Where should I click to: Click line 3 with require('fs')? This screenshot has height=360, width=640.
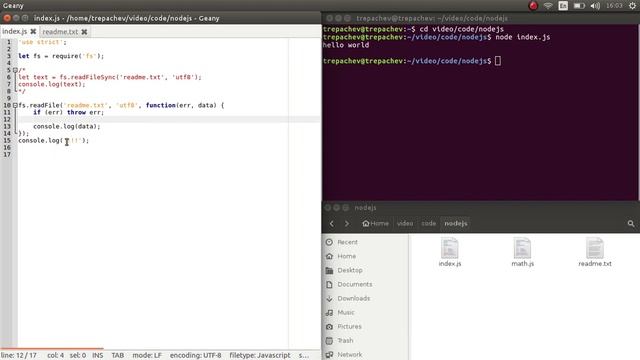pos(61,56)
